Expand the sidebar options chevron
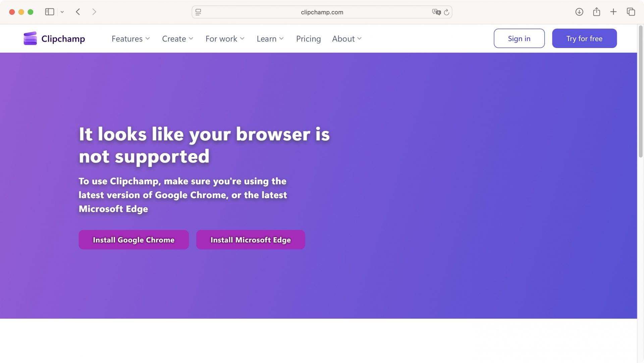Image resolution: width=644 pixels, height=363 pixels. point(61,12)
